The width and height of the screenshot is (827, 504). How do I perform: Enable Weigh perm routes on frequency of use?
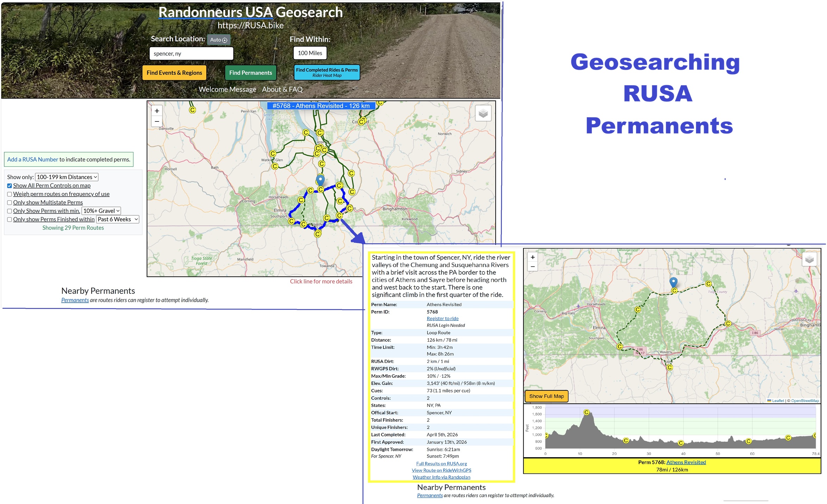10,194
